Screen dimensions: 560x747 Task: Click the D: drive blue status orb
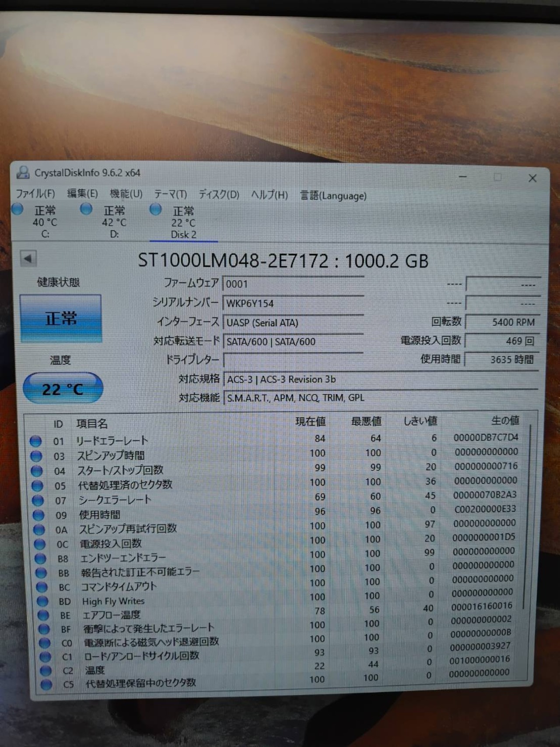click(x=86, y=209)
